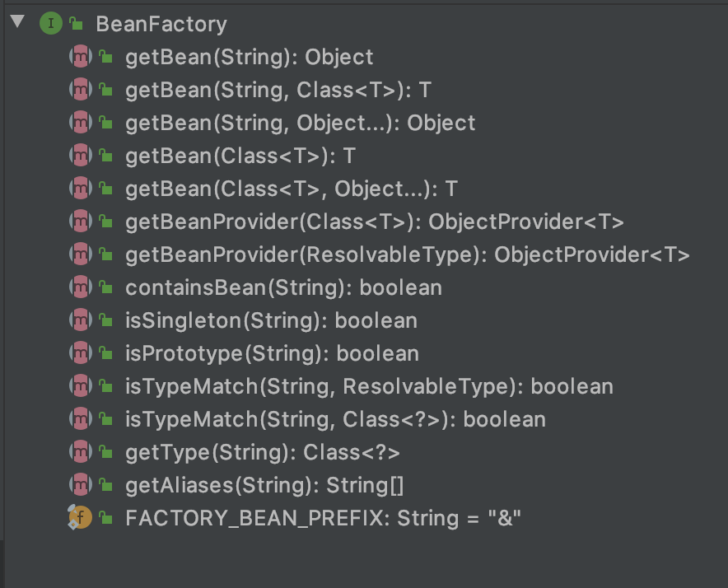
Task: Click the BeanFactory interface name
Action: (x=162, y=24)
